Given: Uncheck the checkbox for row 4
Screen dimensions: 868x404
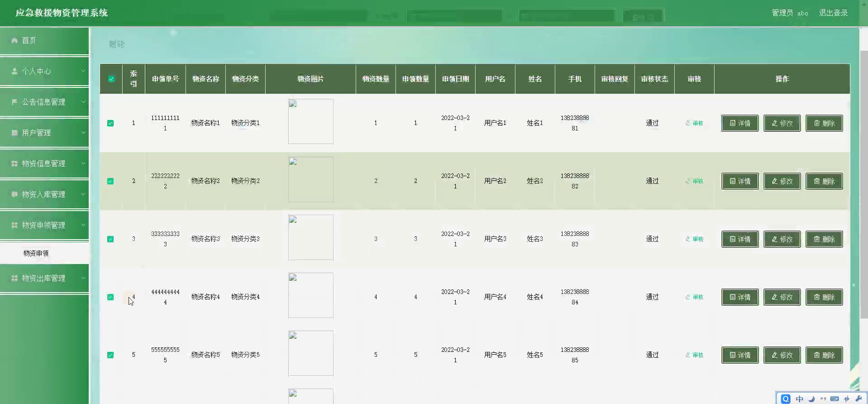Looking at the screenshot, I should [x=110, y=297].
